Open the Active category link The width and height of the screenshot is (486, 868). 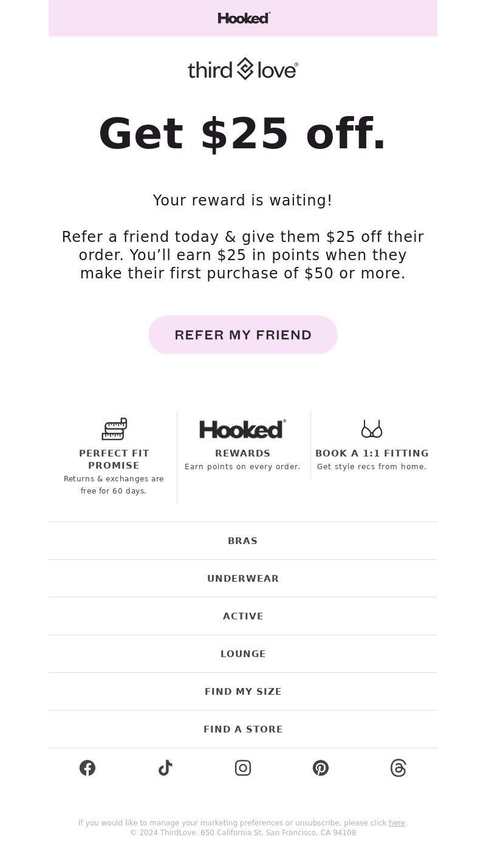pyautogui.click(x=243, y=616)
